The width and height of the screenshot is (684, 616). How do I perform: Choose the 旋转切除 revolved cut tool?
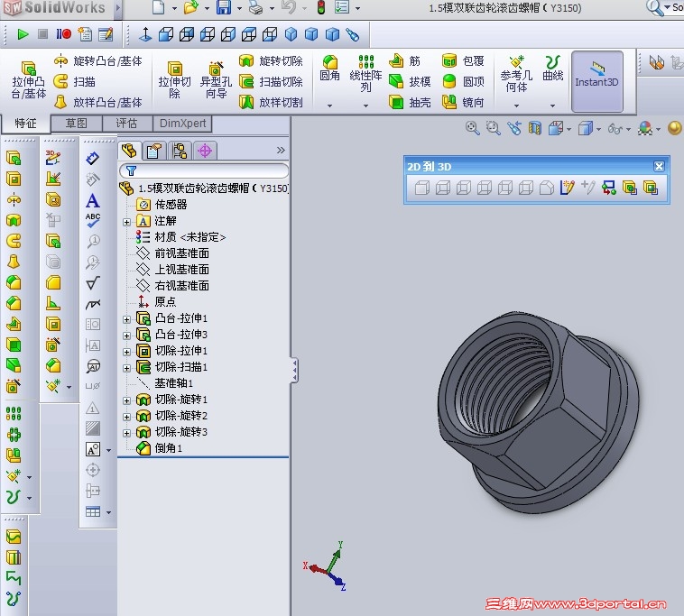point(271,61)
